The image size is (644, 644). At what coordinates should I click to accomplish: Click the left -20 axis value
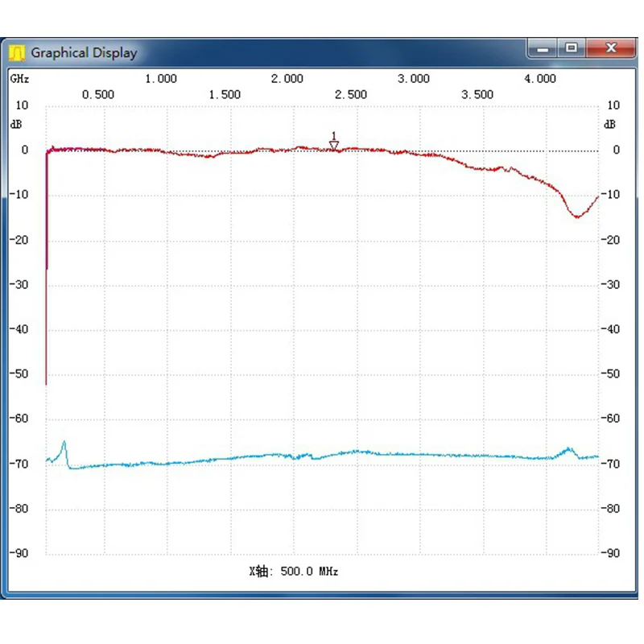[x=19, y=240]
